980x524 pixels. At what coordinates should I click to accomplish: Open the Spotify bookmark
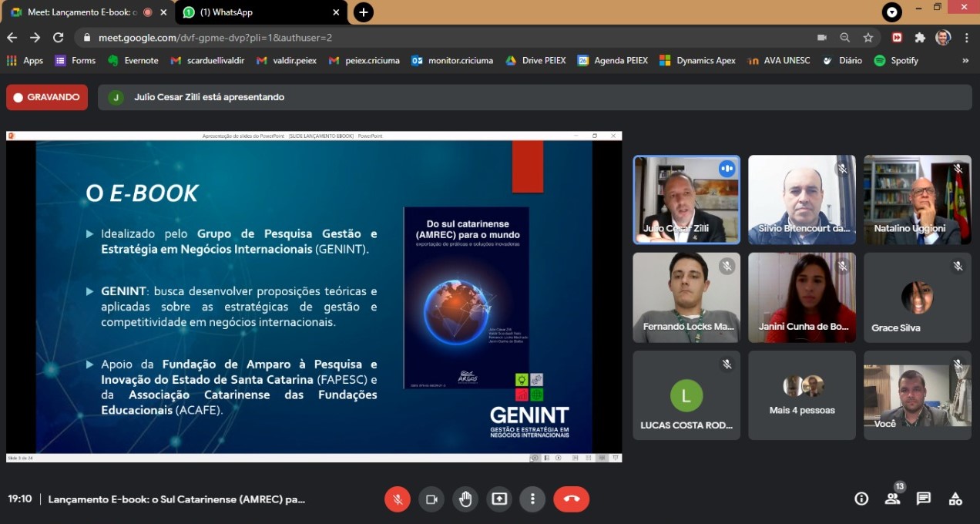coord(896,60)
